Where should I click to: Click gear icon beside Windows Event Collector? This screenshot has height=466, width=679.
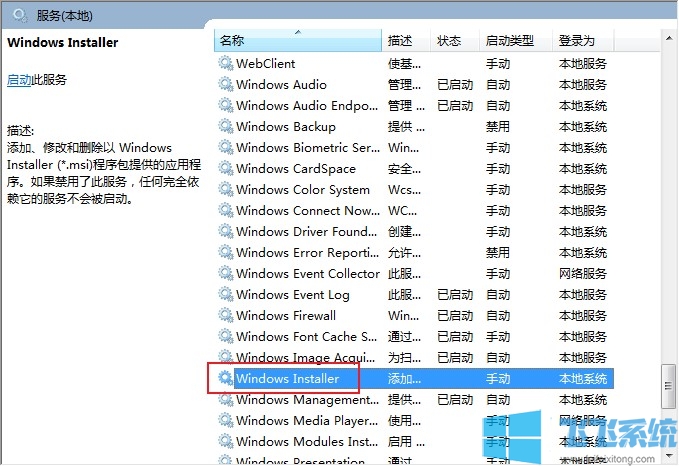pos(226,273)
